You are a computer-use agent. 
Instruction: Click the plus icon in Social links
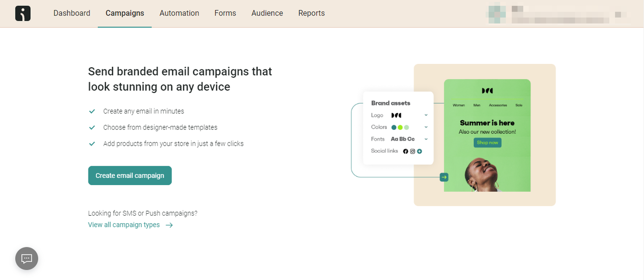click(x=419, y=151)
